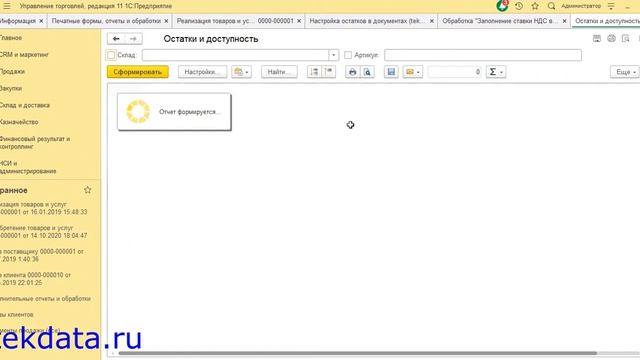Open report variants dropdown button

(241, 72)
